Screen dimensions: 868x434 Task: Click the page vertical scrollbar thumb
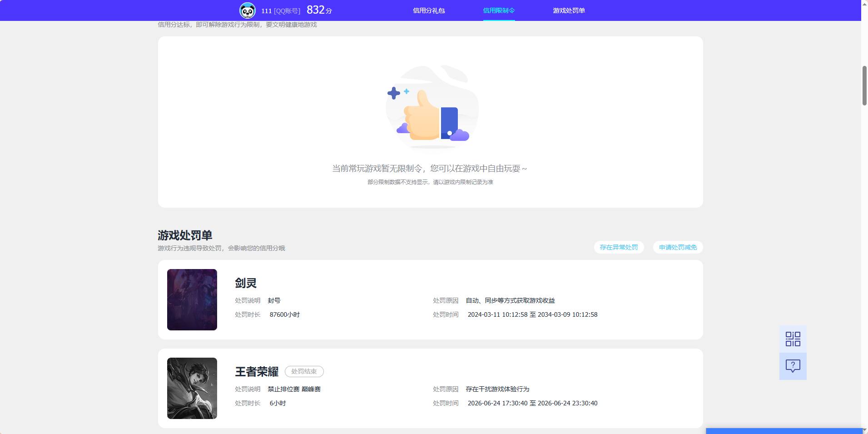click(x=864, y=85)
